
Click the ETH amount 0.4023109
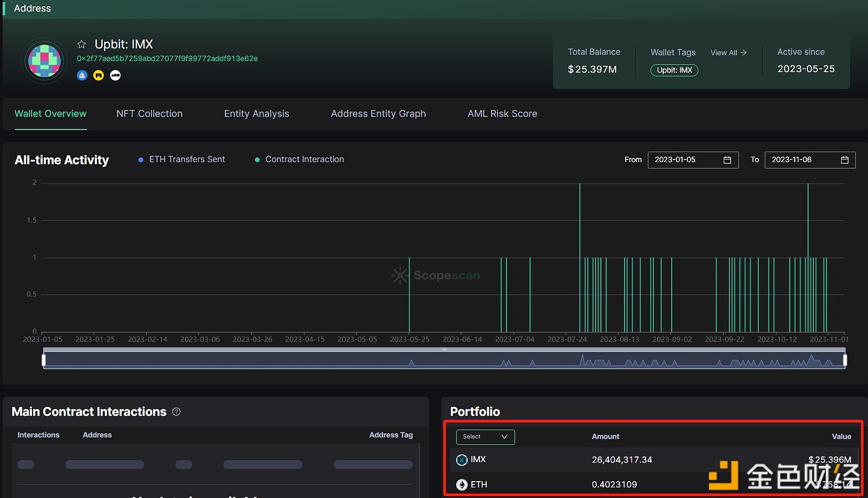coord(614,484)
